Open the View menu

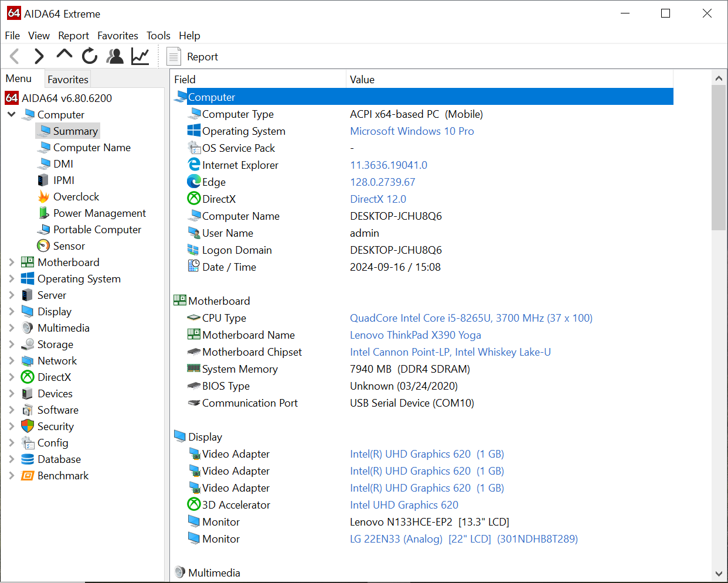click(x=39, y=36)
